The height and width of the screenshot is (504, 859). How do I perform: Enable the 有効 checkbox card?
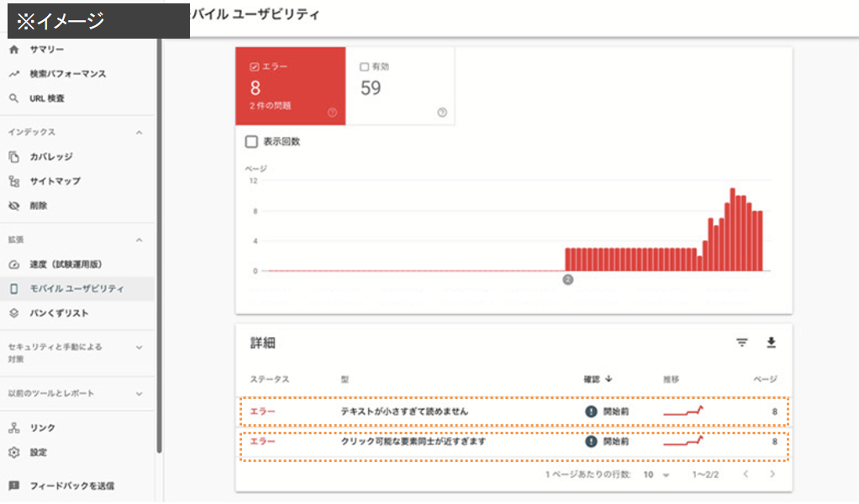coord(364,66)
